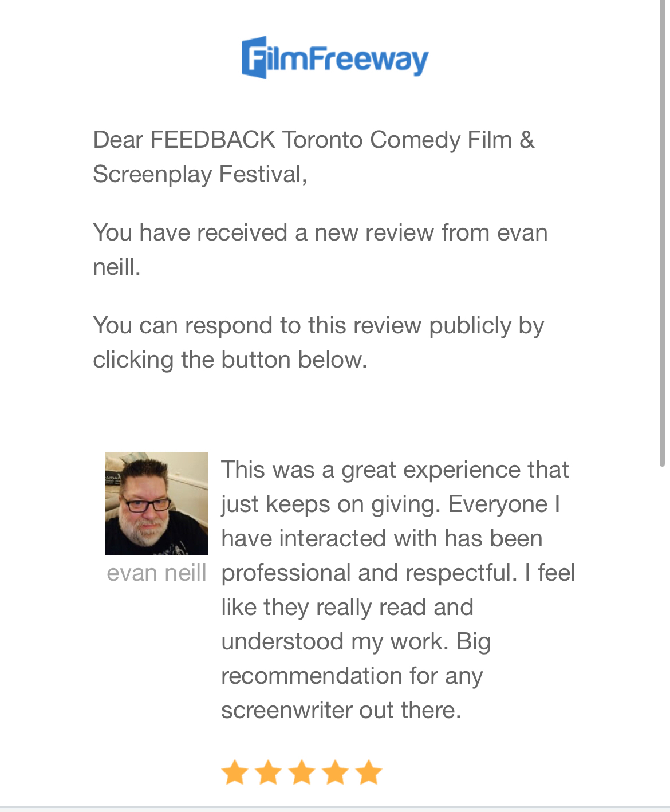Choose the fourth rating star

(336, 772)
